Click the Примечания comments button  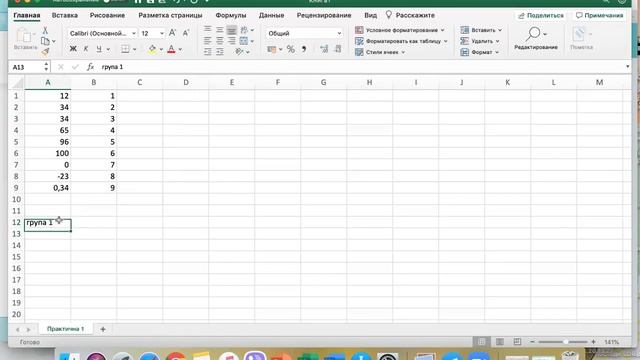(599, 16)
